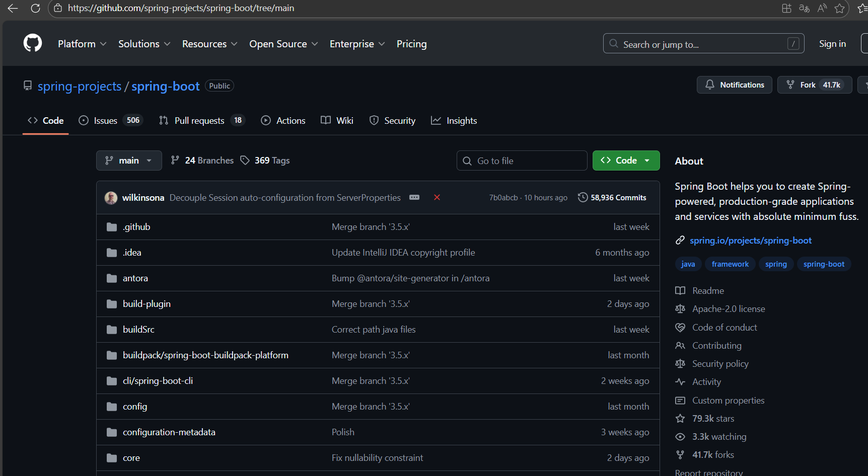Image resolution: width=868 pixels, height=476 pixels.
Task: Expand the Resources navigation menu
Action: (x=209, y=44)
